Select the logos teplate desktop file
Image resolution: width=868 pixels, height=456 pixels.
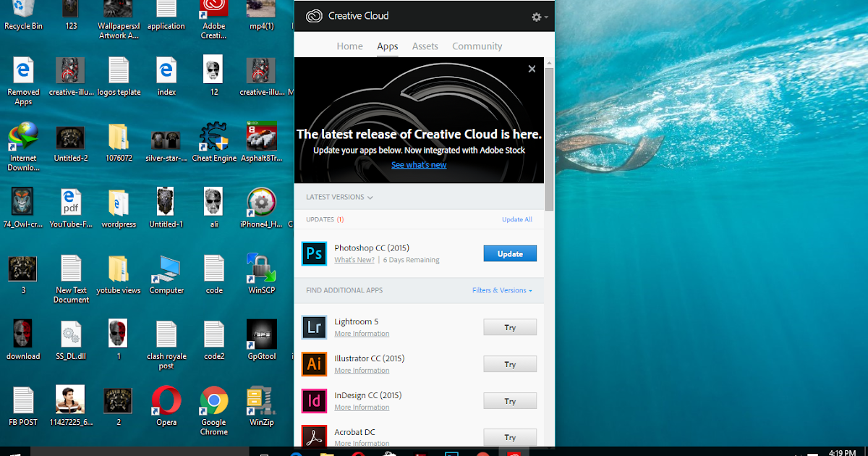pyautogui.click(x=119, y=77)
